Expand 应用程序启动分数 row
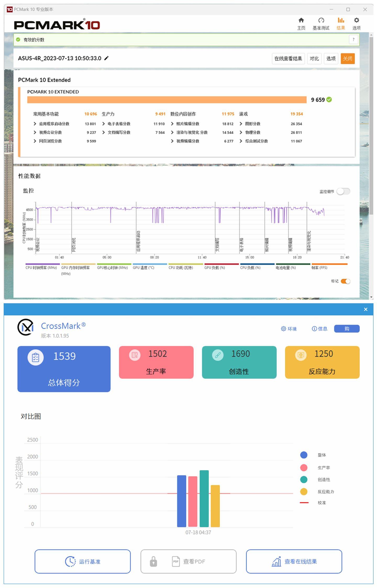Image resolution: width=377 pixels, height=588 pixels. pyautogui.click(x=35, y=124)
